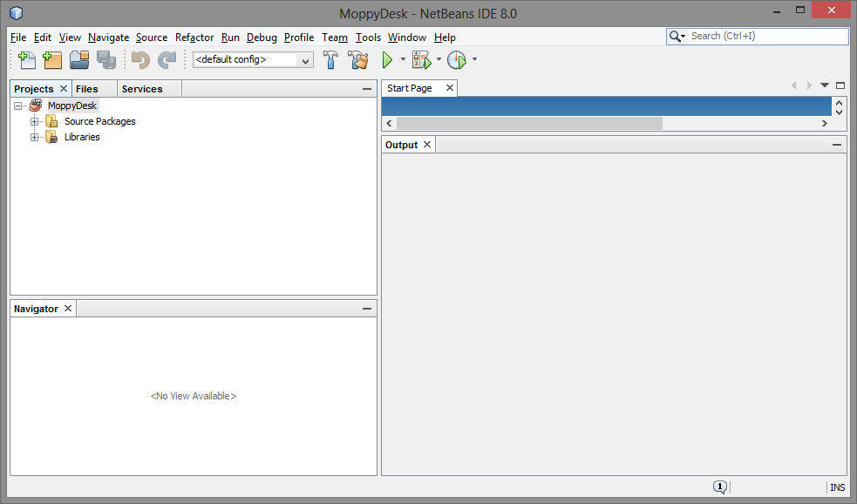Minimize the Navigator window group
The width and height of the screenshot is (857, 504).
pos(367,309)
